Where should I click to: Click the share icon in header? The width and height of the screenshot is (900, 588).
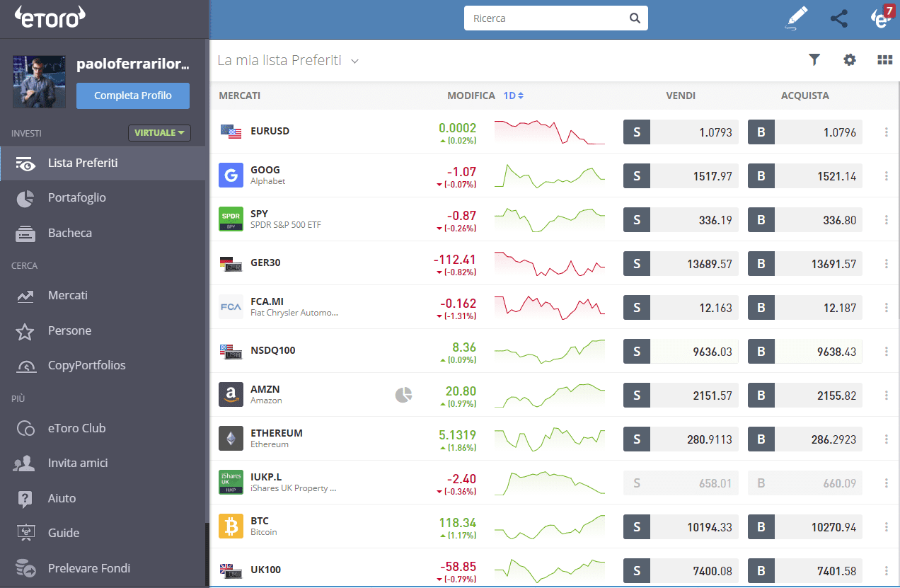839,18
